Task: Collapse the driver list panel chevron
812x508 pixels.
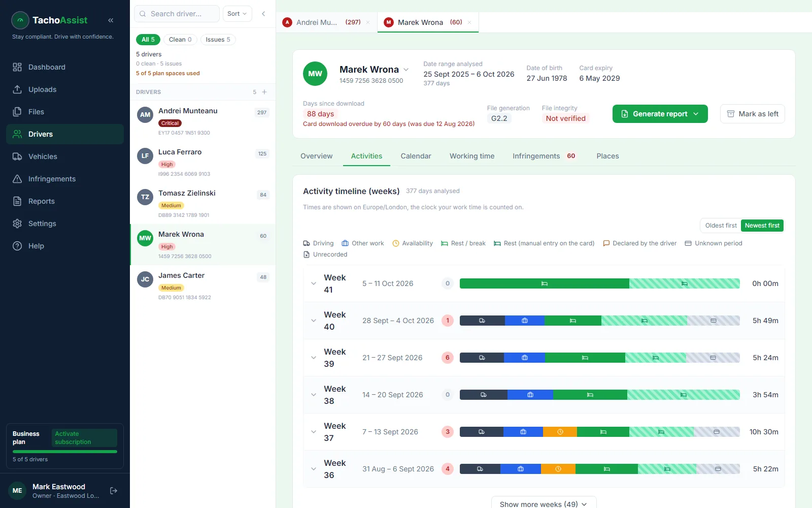Action: pyautogui.click(x=263, y=14)
